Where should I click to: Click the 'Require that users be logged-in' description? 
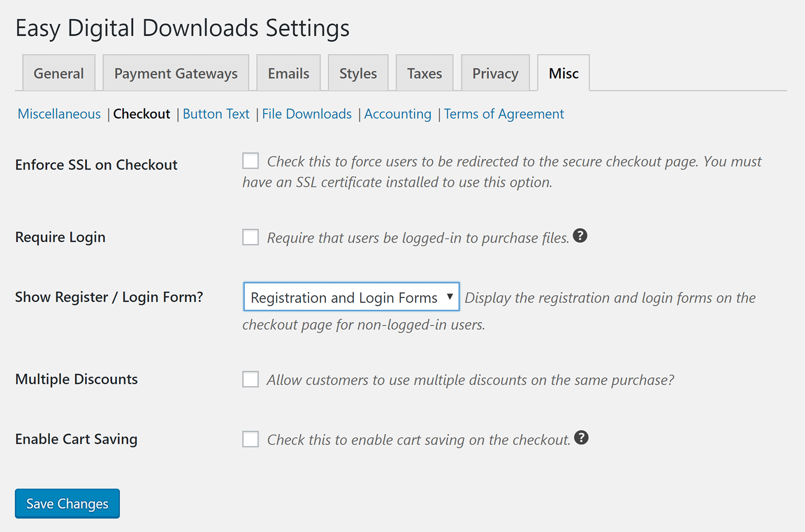418,238
